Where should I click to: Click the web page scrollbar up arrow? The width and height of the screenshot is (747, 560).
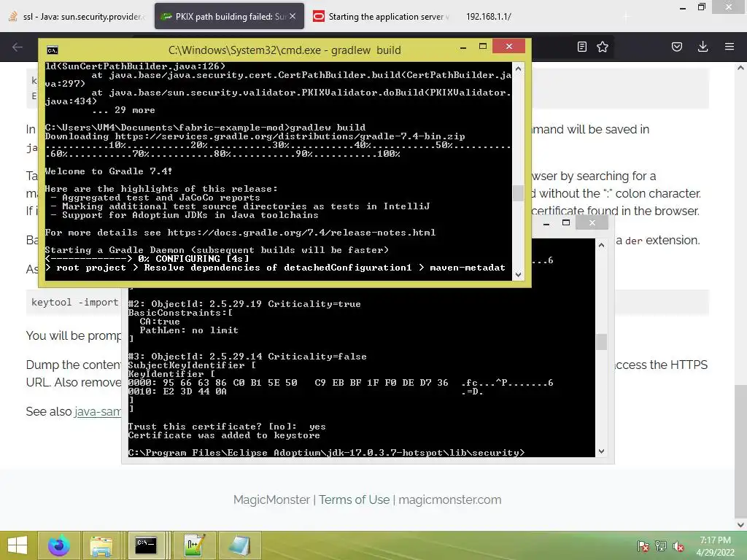tap(740, 68)
